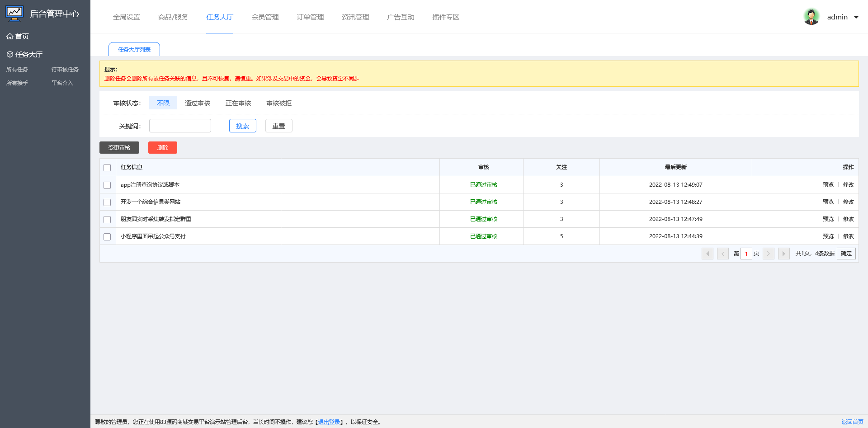This screenshot has width=868, height=428.
Task: Click the 重置 button
Action: tap(279, 126)
